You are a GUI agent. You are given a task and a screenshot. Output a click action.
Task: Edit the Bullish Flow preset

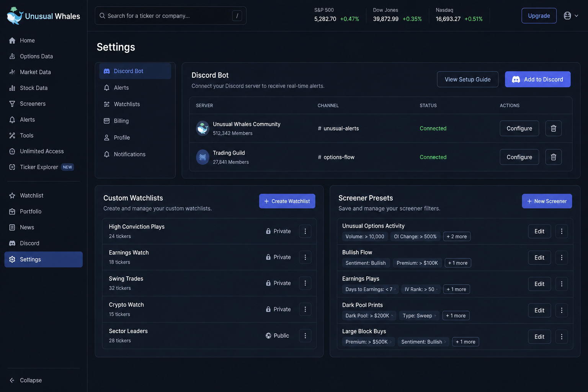tap(539, 258)
